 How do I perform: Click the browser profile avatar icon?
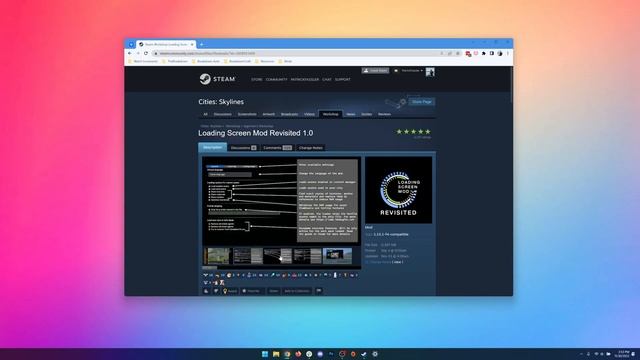[500, 53]
